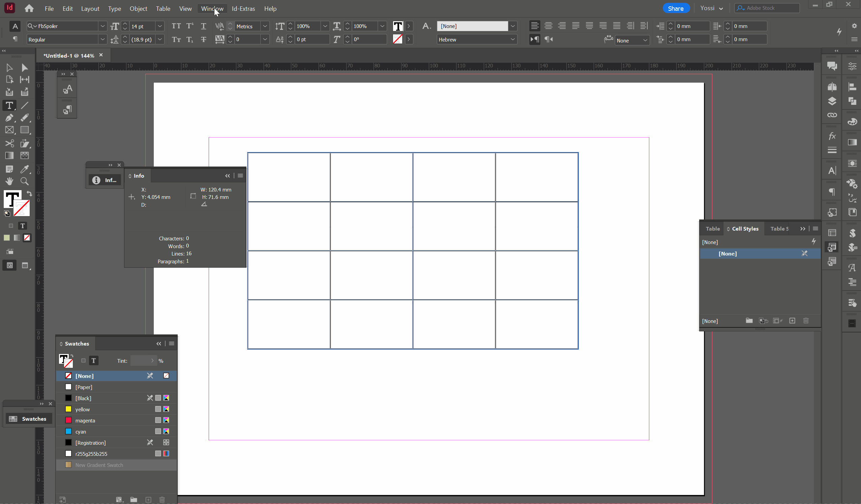Open the Effects fx panel icon
The width and height of the screenshot is (861, 504).
832,136
